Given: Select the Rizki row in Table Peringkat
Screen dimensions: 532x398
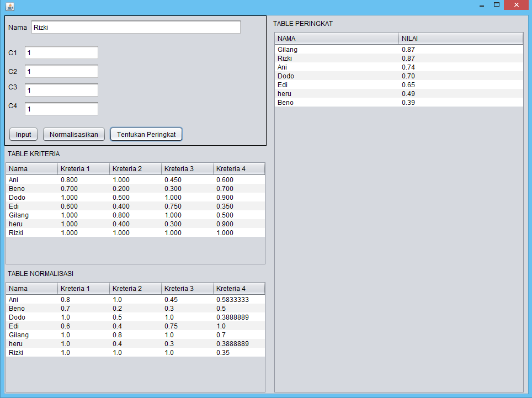Looking at the screenshot, I should click(x=399, y=59).
